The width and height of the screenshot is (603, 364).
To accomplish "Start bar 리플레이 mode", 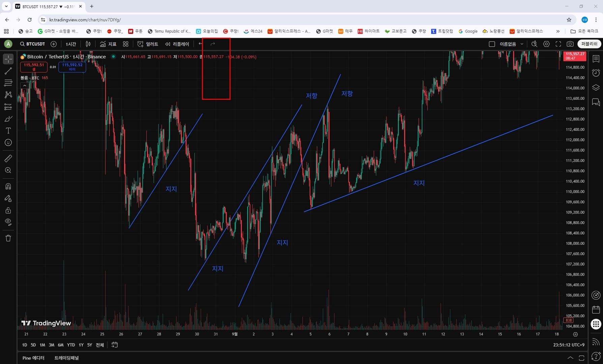I will coord(177,44).
